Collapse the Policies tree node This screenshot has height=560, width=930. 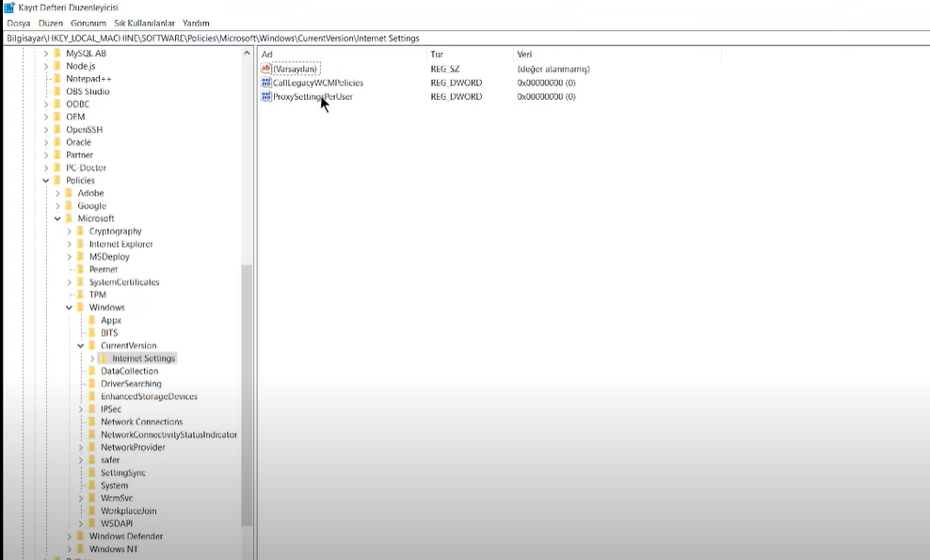pos(45,181)
